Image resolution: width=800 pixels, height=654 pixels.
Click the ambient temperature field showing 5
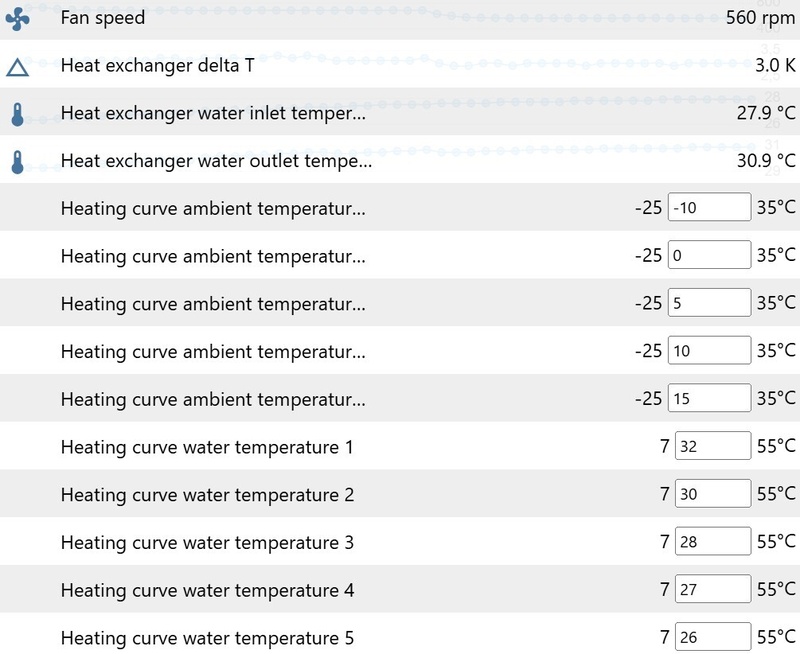pos(709,303)
